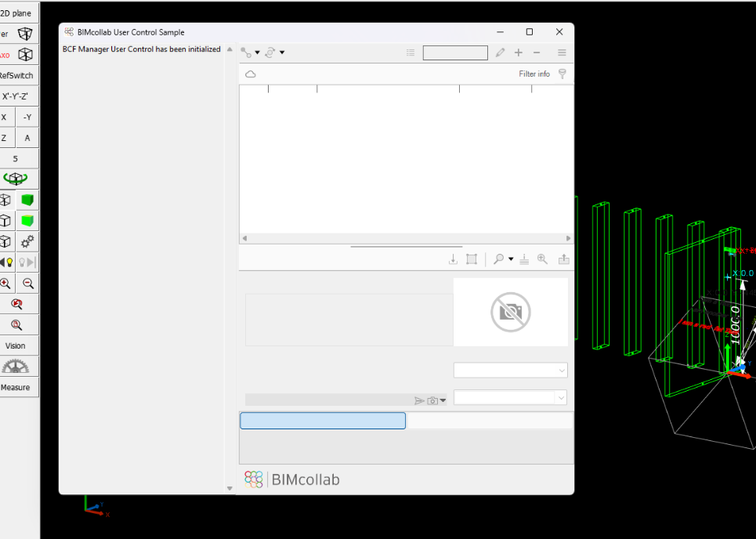Click the edit pencil icon

[x=500, y=52]
